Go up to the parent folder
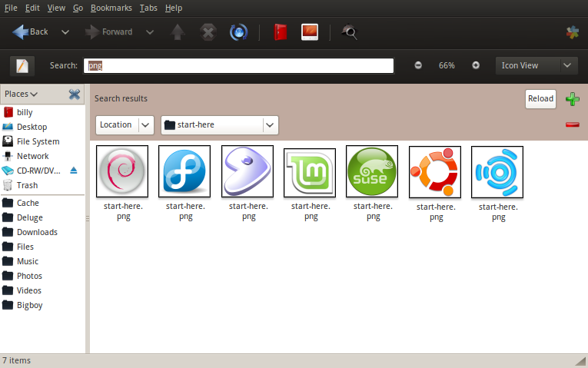 pyautogui.click(x=178, y=31)
